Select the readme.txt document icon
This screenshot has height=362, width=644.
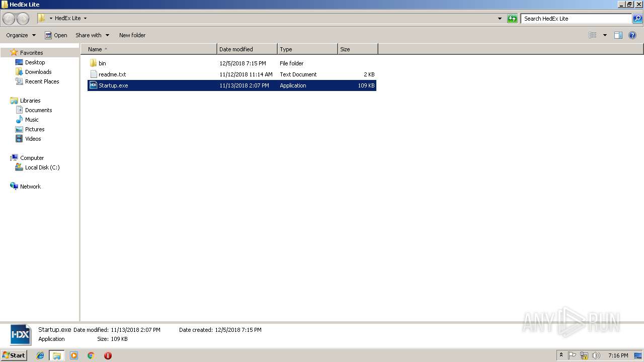point(93,74)
